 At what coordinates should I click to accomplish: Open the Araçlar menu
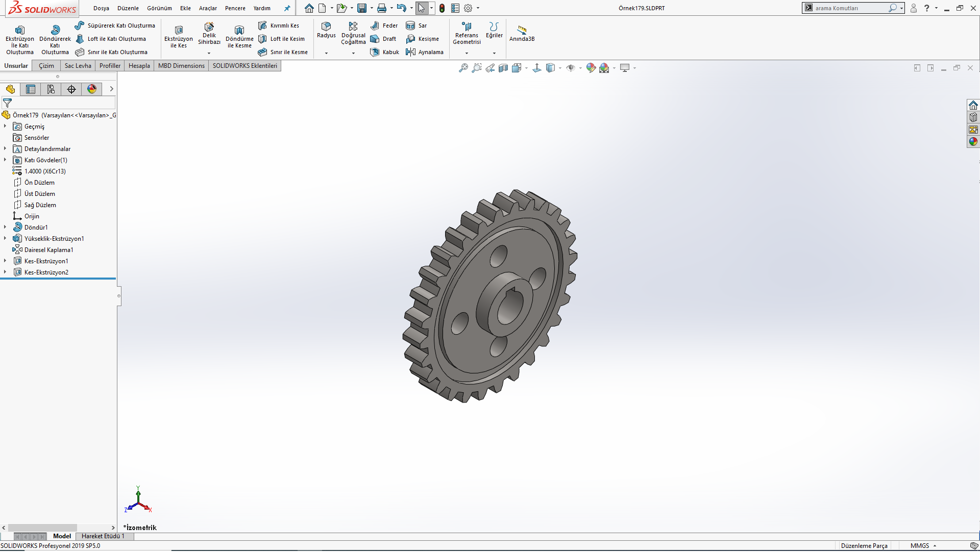click(x=208, y=8)
